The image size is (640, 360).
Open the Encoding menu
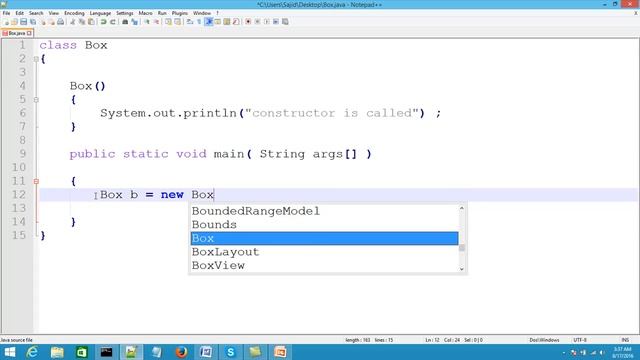tap(74, 13)
